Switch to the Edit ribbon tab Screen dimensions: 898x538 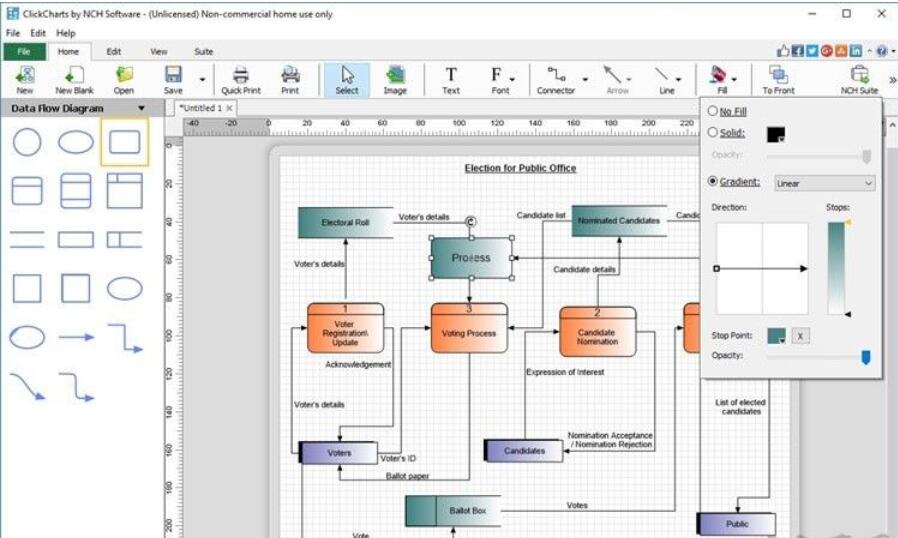coord(113,52)
